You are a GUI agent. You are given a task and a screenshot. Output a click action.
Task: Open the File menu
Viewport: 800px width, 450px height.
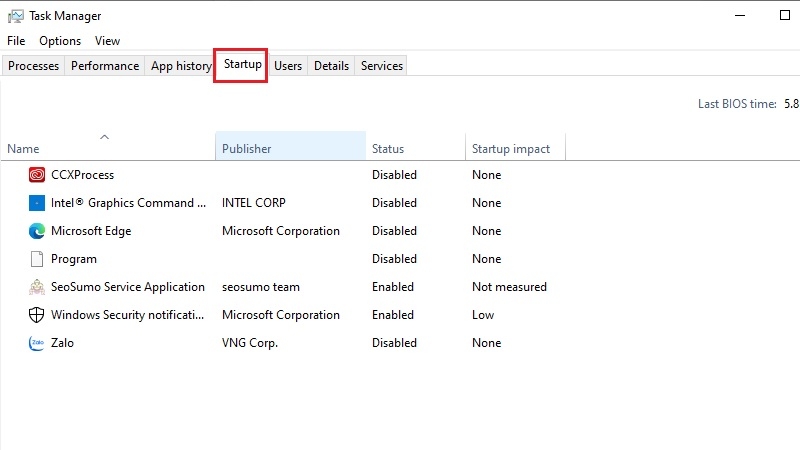tap(16, 41)
